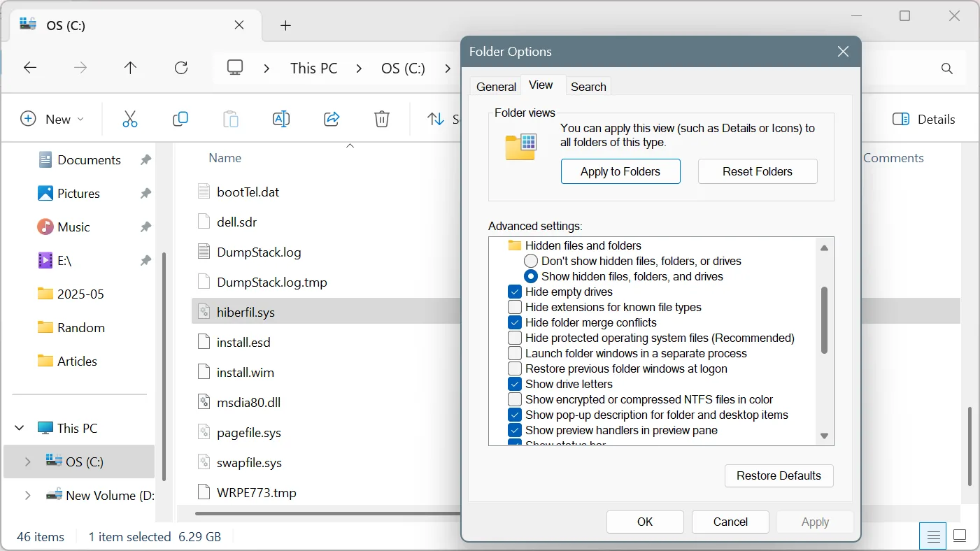980x551 pixels.
Task: Confirm with the OK button
Action: (645, 522)
